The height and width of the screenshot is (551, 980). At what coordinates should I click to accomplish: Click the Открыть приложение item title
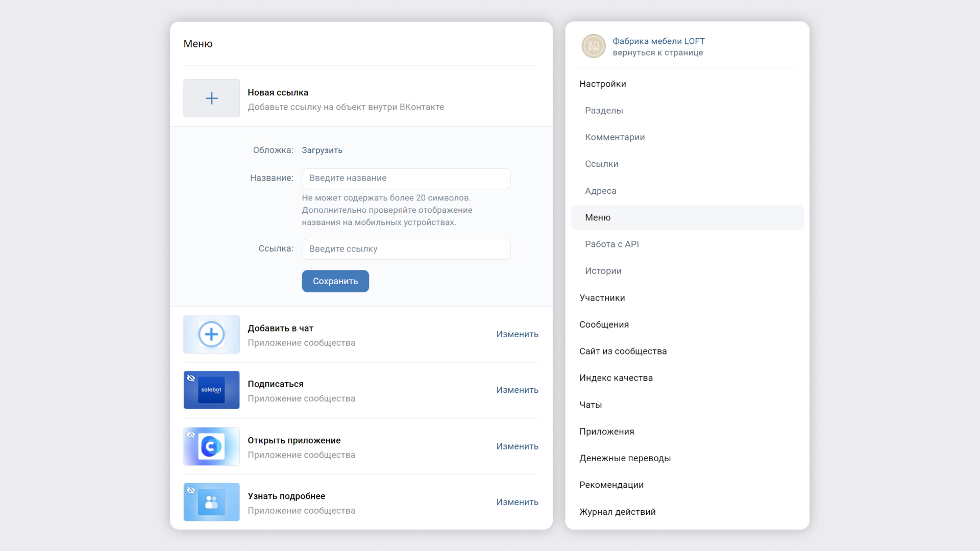pyautogui.click(x=294, y=440)
